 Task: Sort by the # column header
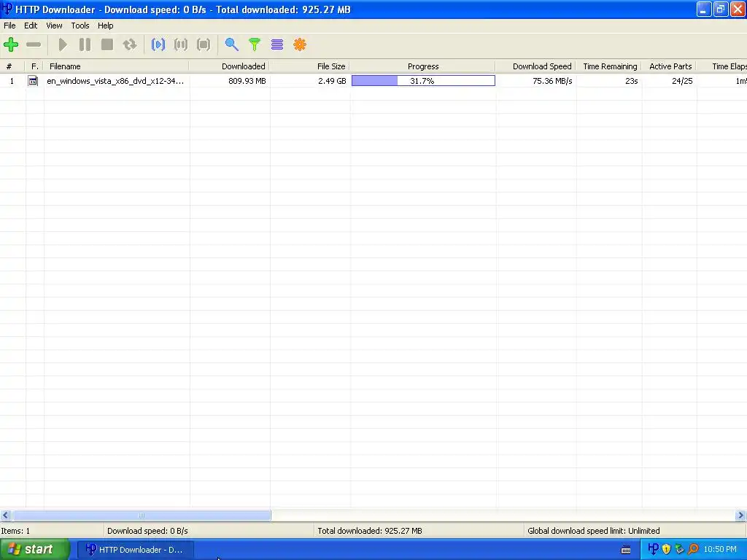12,66
